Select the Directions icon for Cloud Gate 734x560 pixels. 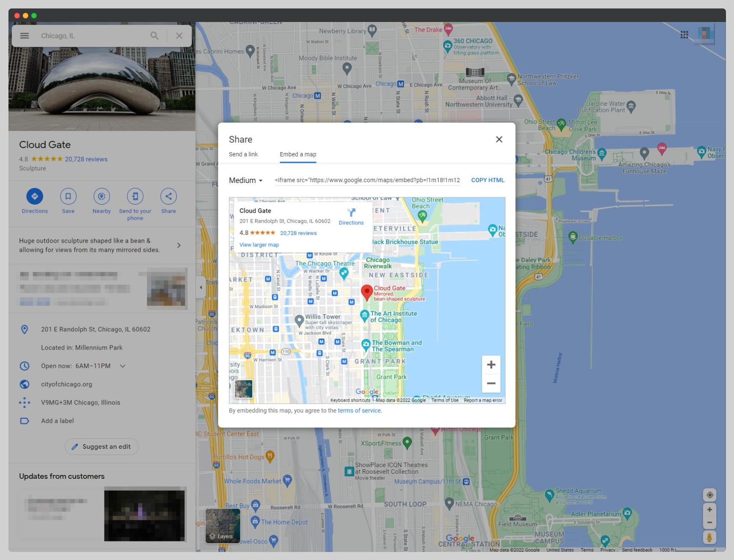(34, 196)
